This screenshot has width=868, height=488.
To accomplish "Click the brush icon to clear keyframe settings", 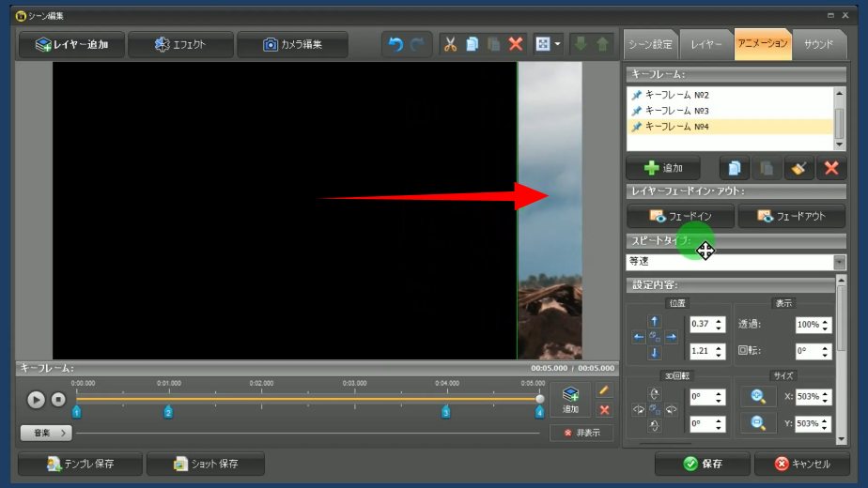I will (798, 169).
